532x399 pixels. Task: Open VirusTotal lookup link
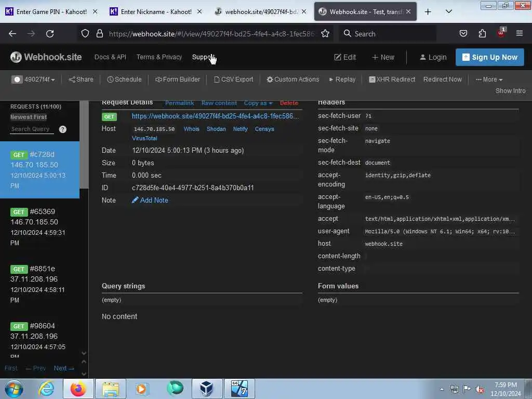point(144,138)
